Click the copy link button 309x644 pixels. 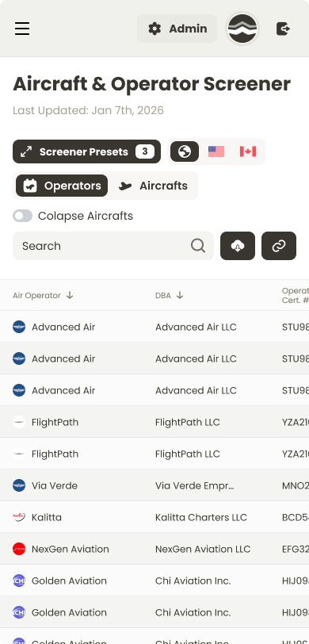click(279, 246)
